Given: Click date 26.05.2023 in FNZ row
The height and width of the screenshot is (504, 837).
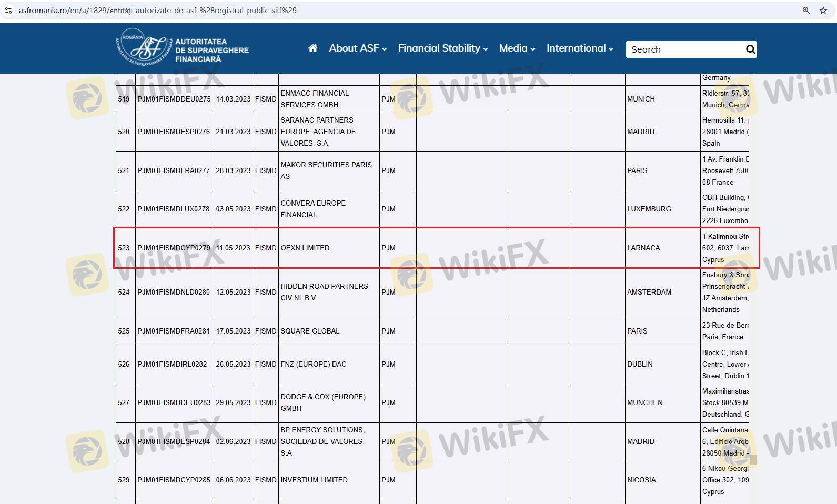Looking at the screenshot, I should point(233,364).
